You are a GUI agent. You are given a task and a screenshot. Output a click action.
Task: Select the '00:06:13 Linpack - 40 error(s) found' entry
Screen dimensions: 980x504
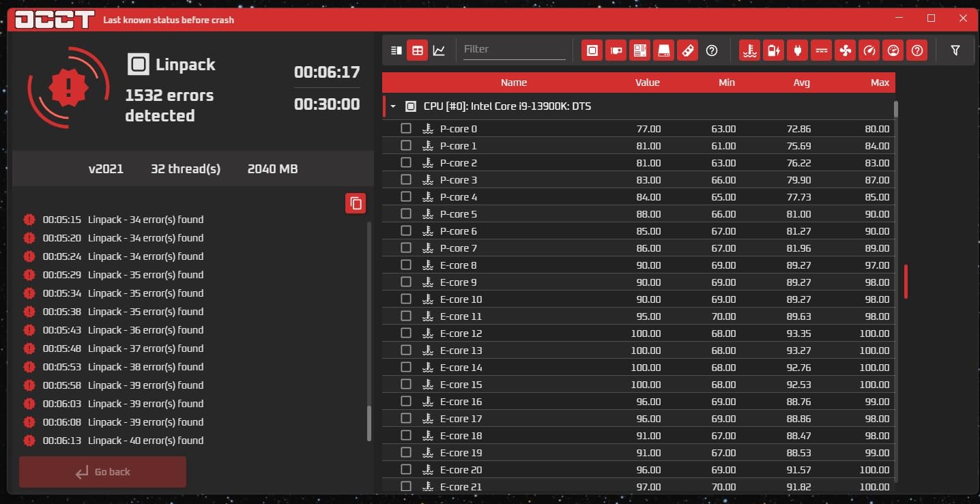(x=123, y=441)
